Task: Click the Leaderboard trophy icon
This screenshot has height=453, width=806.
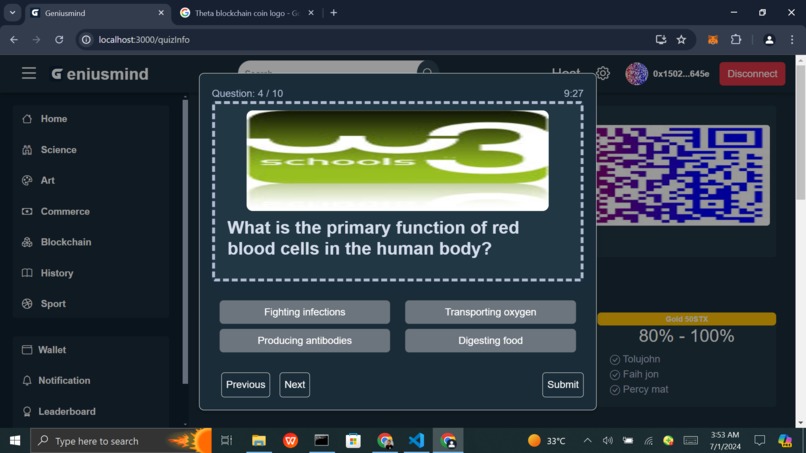Action: [27, 411]
